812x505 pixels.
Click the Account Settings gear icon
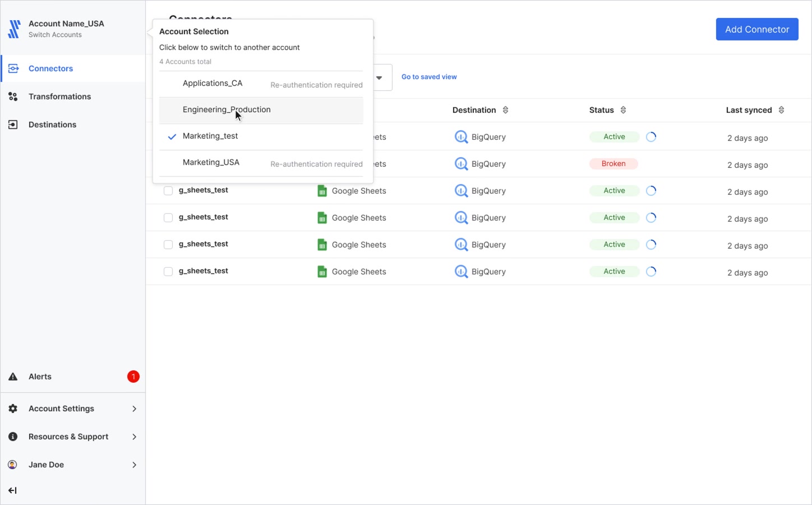(13, 408)
